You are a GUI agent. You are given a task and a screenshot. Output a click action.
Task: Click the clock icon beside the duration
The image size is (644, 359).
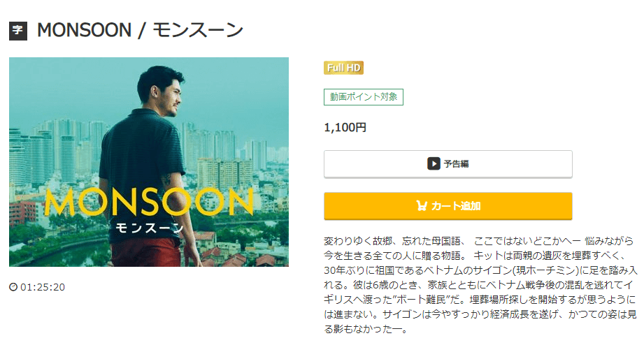[13, 287]
